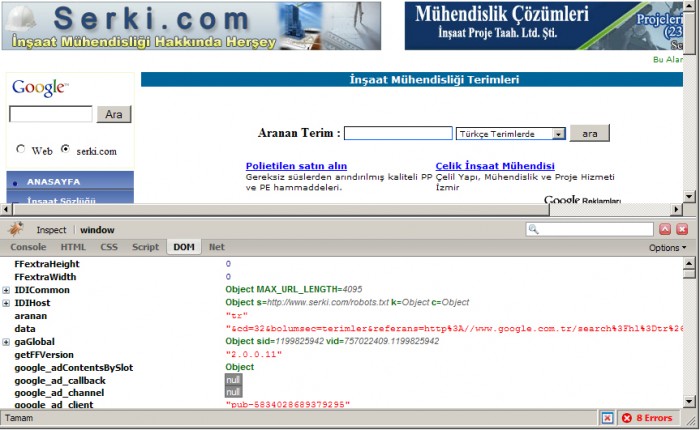Image resolution: width=700 pixels, height=430 pixels.
Task: Select the window breadcrumb in Firebug
Action: tap(97, 230)
